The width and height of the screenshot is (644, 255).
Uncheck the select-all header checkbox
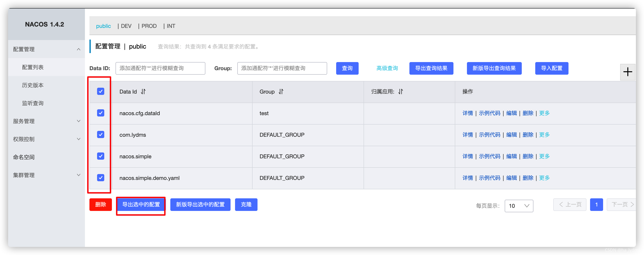(100, 91)
